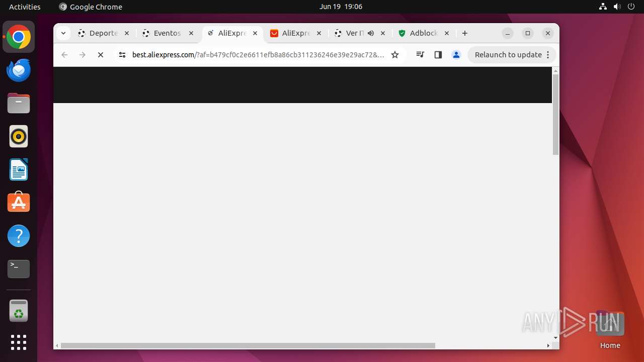The image size is (644, 362).
Task: Open the Chrome three-dot menu
Action: click(548, 55)
